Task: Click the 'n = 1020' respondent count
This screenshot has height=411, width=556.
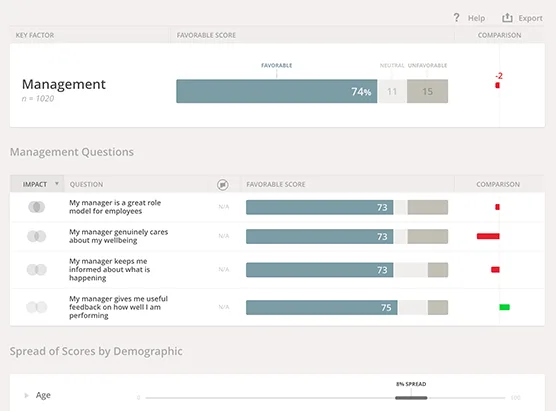Action: tap(38, 99)
